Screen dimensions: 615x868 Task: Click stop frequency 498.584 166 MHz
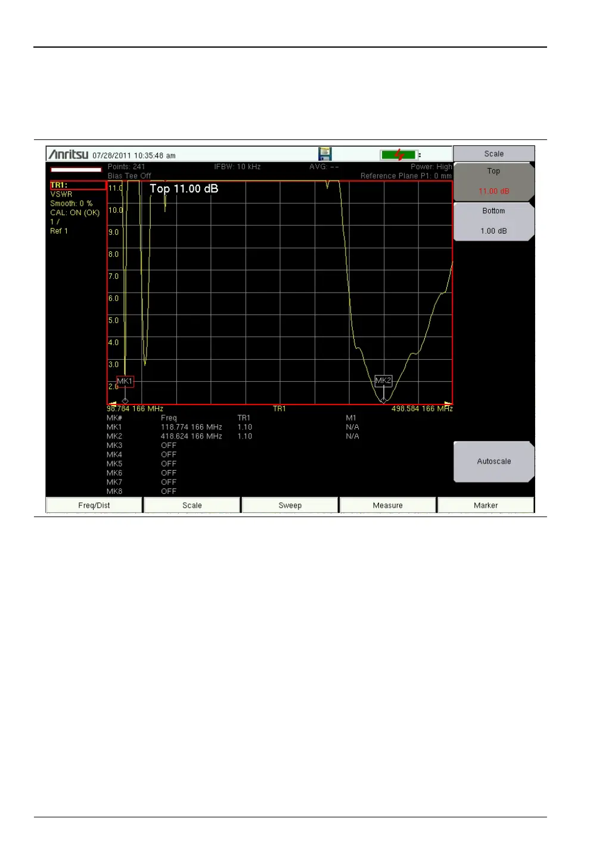pos(422,409)
